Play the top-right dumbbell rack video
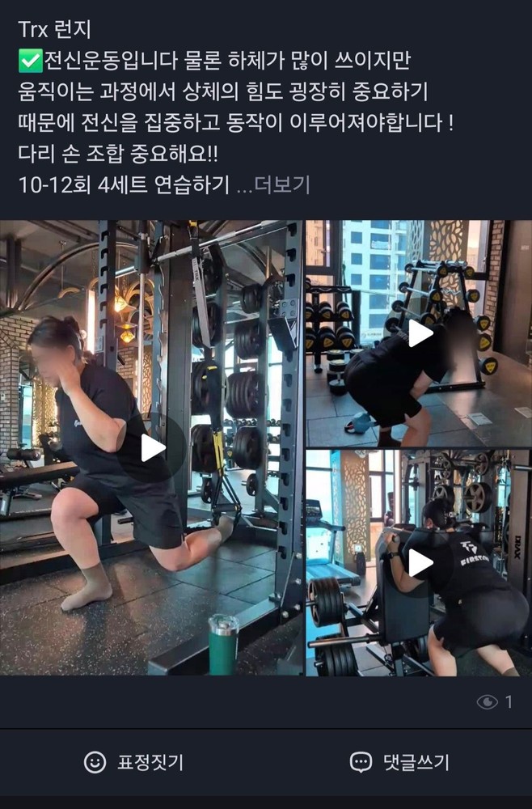This screenshot has width=532, height=809. pos(419,333)
